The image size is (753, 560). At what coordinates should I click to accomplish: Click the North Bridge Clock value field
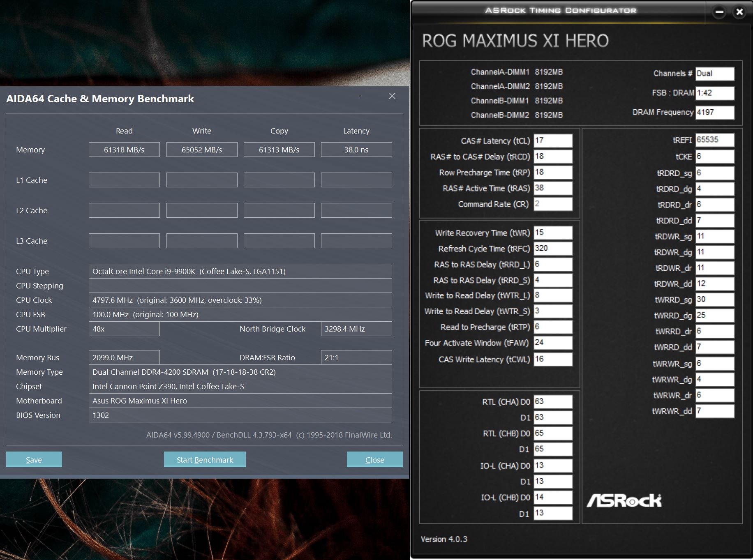tap(356, 329)
